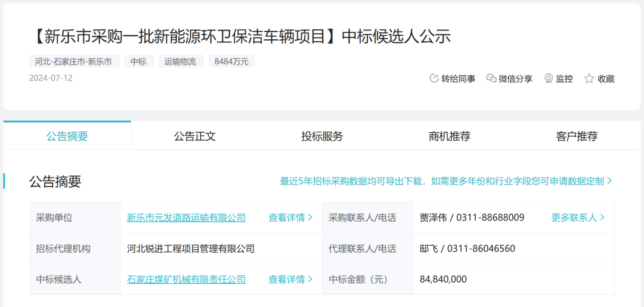Screen dimensions: 644x307
Task: Switch to the 公告摘要 tab
Action: coord(67,137)
